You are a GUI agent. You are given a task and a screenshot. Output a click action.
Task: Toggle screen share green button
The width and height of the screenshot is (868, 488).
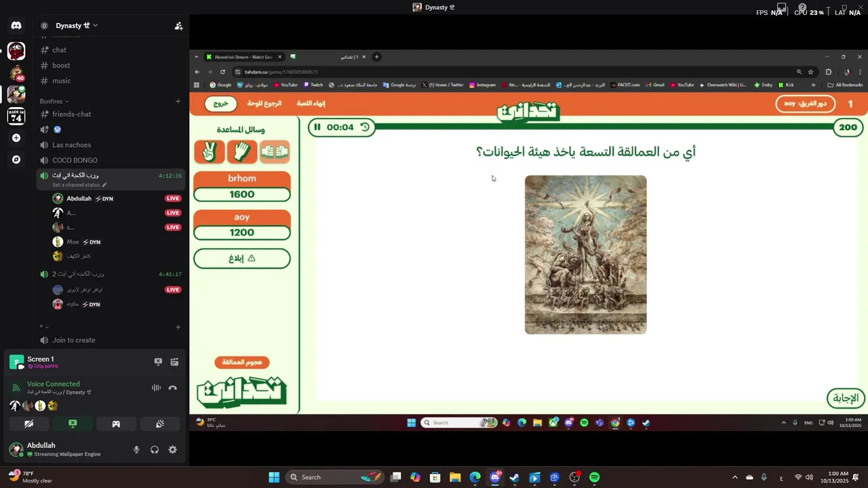pos(73,424)
